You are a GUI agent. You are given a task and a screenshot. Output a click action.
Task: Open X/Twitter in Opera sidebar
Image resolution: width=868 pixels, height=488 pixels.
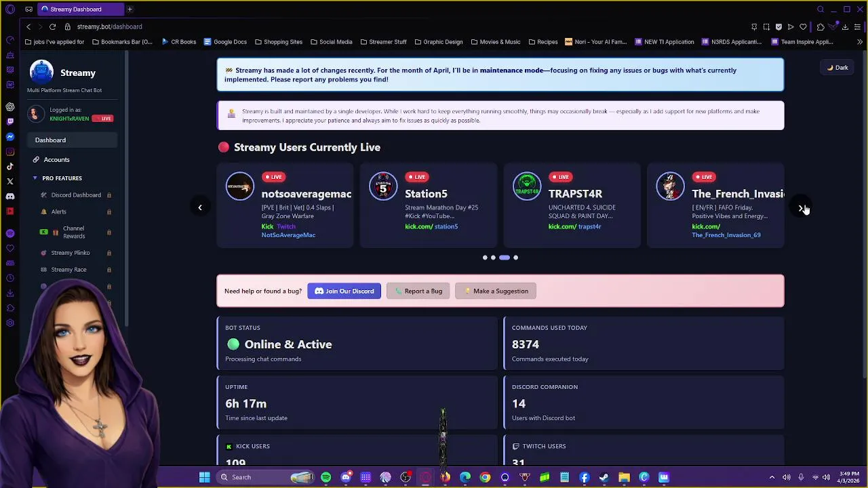tap(10, 181)
